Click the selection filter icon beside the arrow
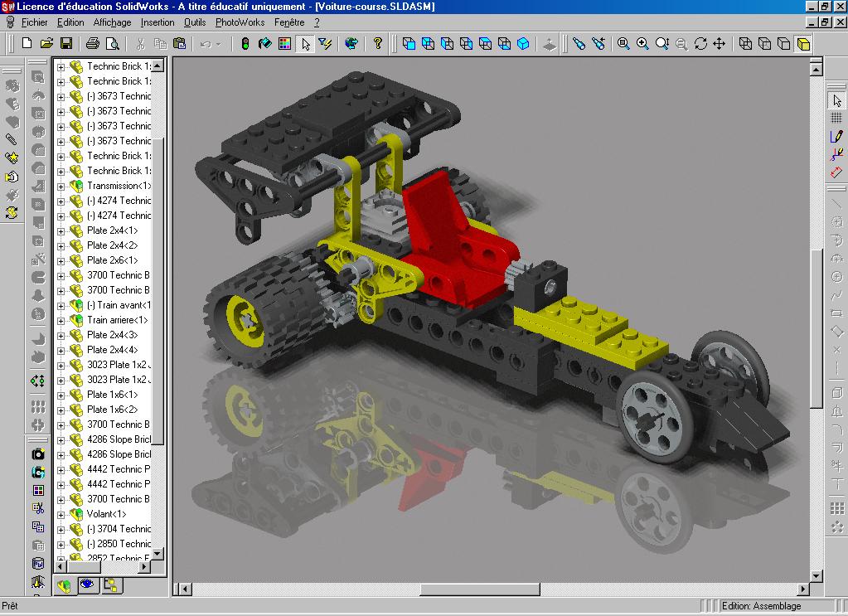 pyautogui.click(x=325, y=44)
